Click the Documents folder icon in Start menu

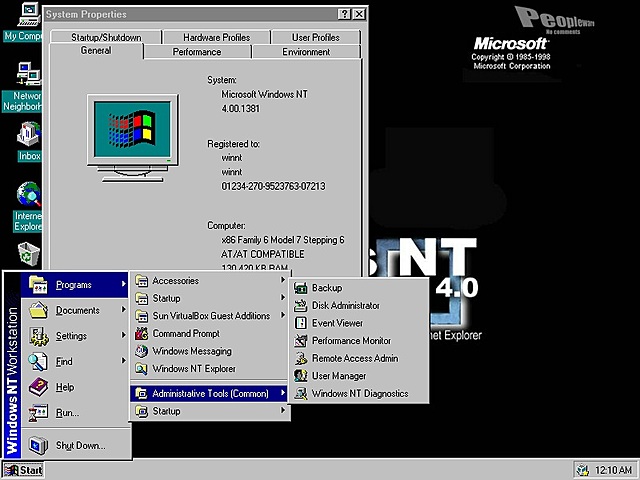38,310
